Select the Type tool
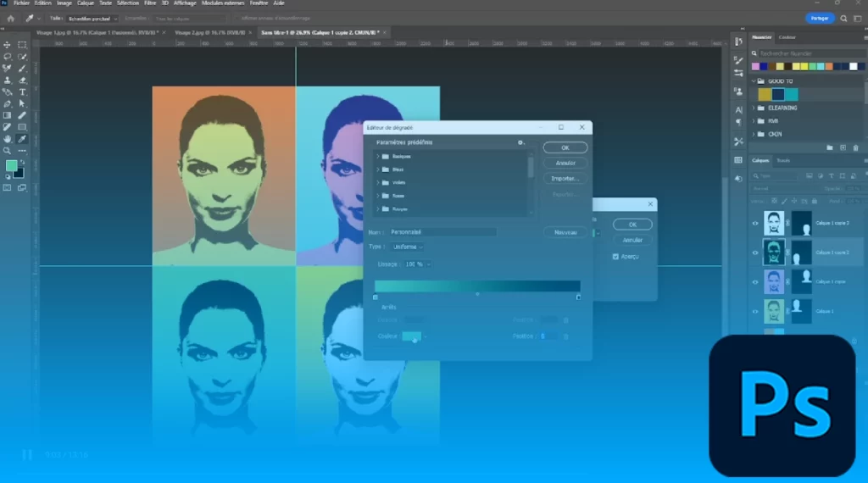Image resolution: width=868 pixels, height=483 pixels. [x=22, y=92]
